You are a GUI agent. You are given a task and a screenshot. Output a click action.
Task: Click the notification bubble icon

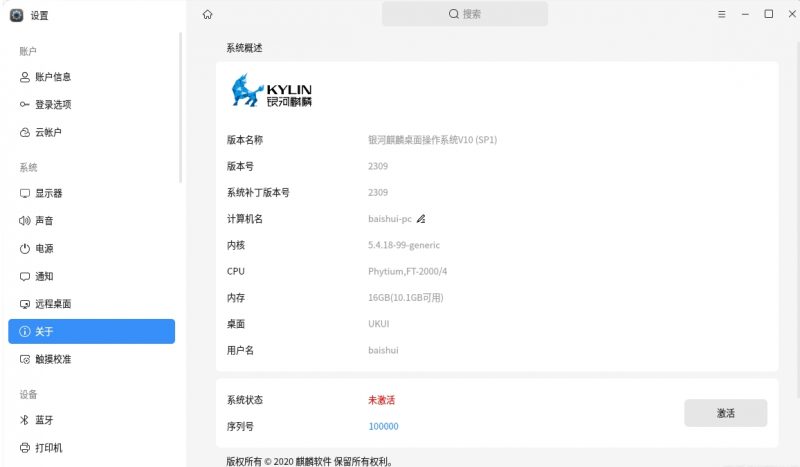coord(24,276)
